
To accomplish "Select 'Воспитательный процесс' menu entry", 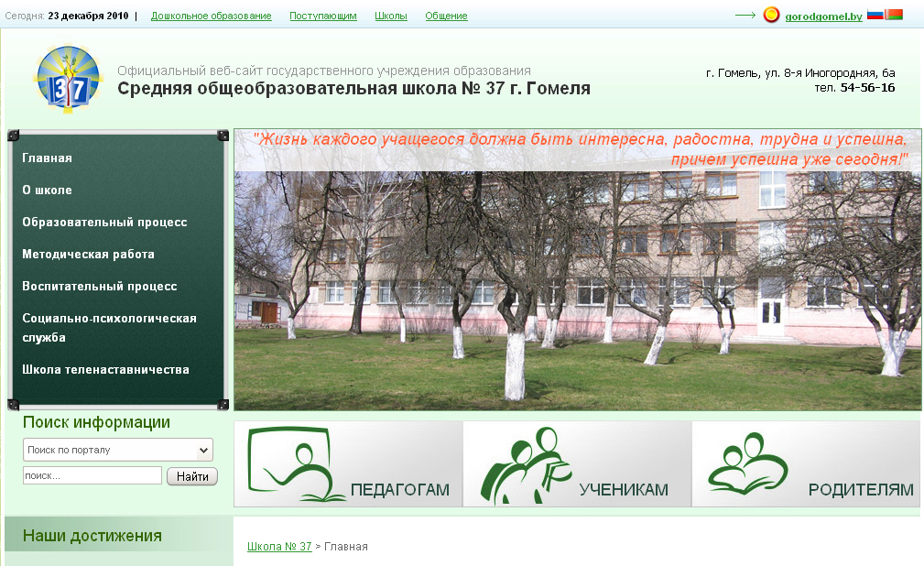I will (x=99, y=287).
